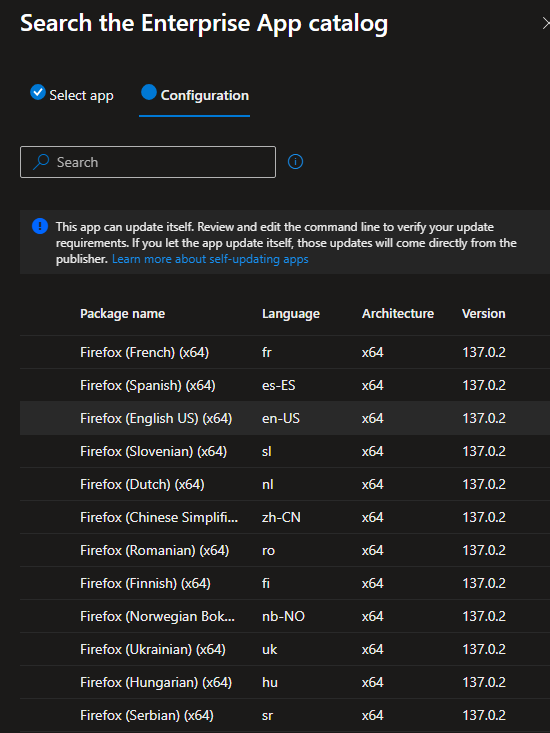Close the Enterprise App catalog panel
Viewport: 550px width, 733px height.
click(x=545, y=23)
